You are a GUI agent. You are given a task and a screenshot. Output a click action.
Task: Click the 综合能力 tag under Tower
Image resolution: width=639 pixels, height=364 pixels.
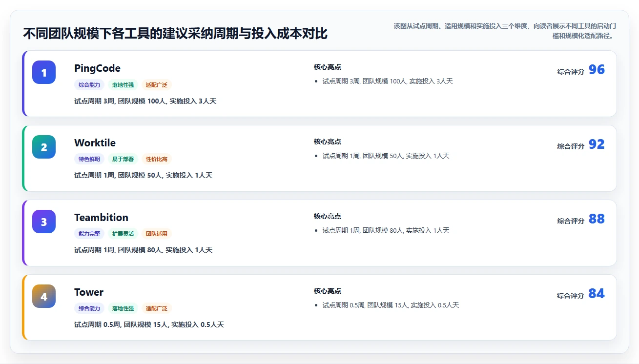pyautogui.click(x=89, y=308)
